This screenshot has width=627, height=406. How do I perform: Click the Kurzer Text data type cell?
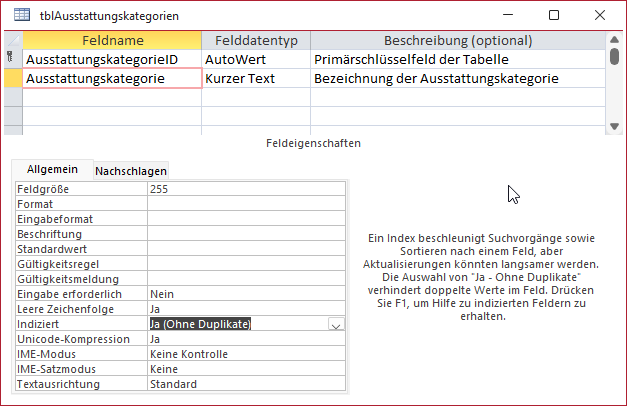point(256,78)
